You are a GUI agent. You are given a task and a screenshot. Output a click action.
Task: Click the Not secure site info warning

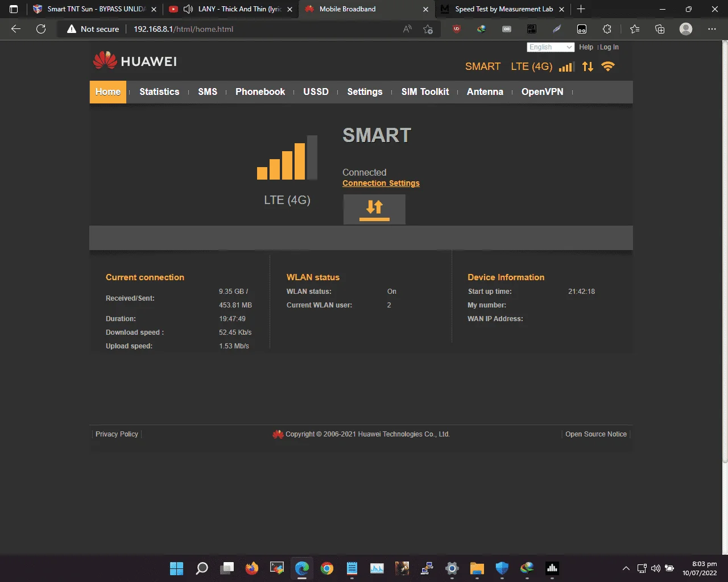pyautogui.click(x=93, y=29)
